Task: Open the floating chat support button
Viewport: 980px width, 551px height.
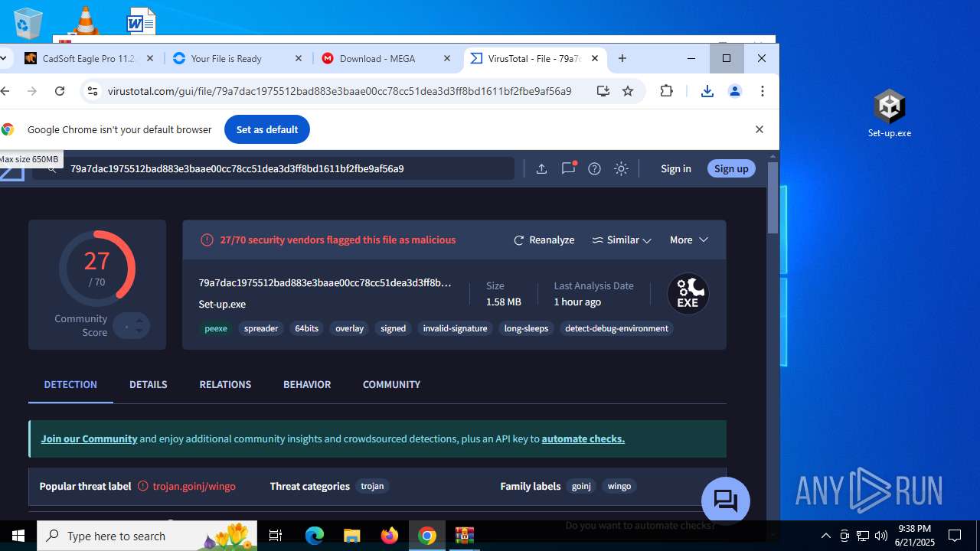Action: (x=725, y=501)
